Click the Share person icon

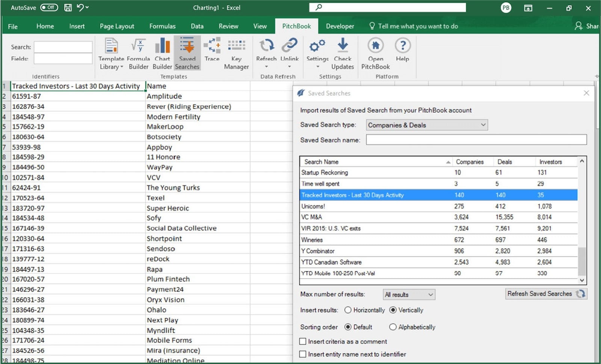click(x=578, y=26)
